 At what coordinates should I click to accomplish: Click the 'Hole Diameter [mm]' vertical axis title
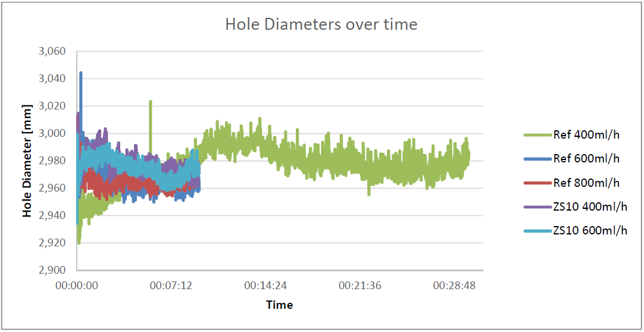[x=27, y=161]
